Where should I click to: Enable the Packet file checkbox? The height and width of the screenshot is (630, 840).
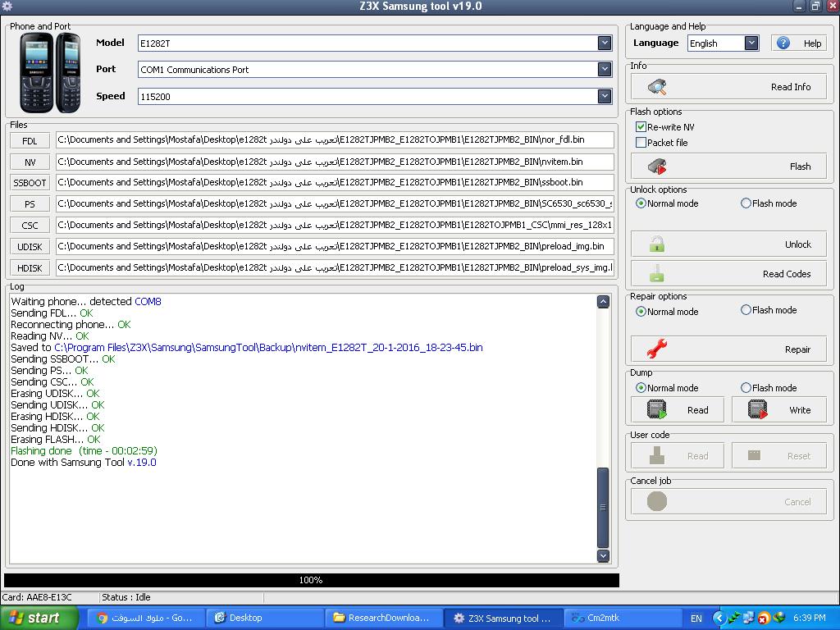coord(641,143)
